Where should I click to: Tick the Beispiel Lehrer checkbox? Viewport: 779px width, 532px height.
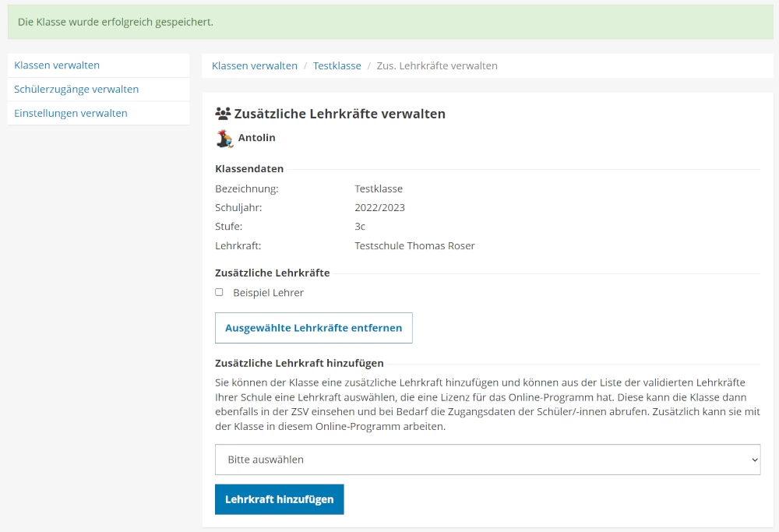[219, 292]
